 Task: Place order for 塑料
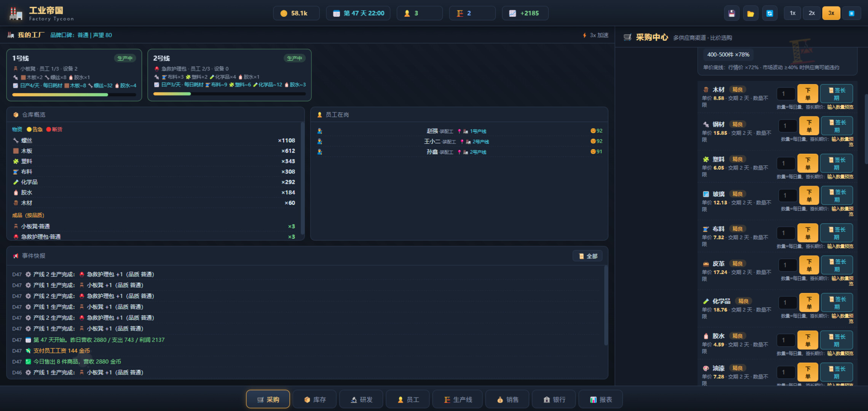(x=807, y=163)
